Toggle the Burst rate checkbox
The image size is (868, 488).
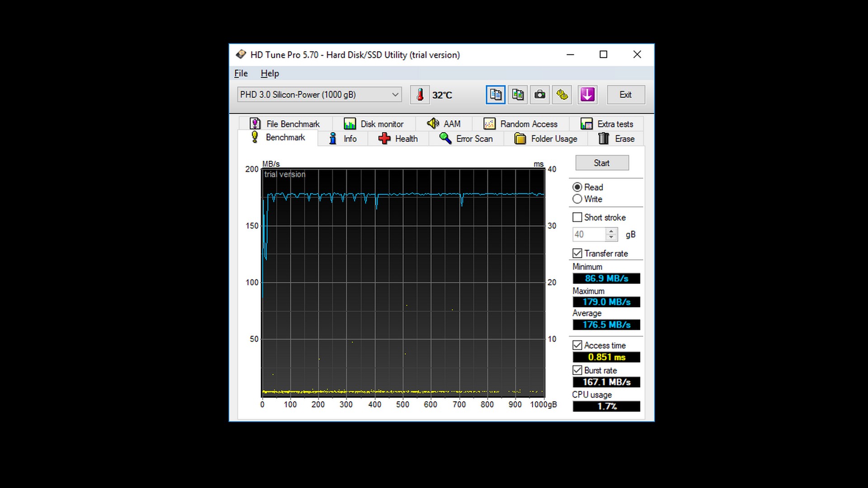577,370
